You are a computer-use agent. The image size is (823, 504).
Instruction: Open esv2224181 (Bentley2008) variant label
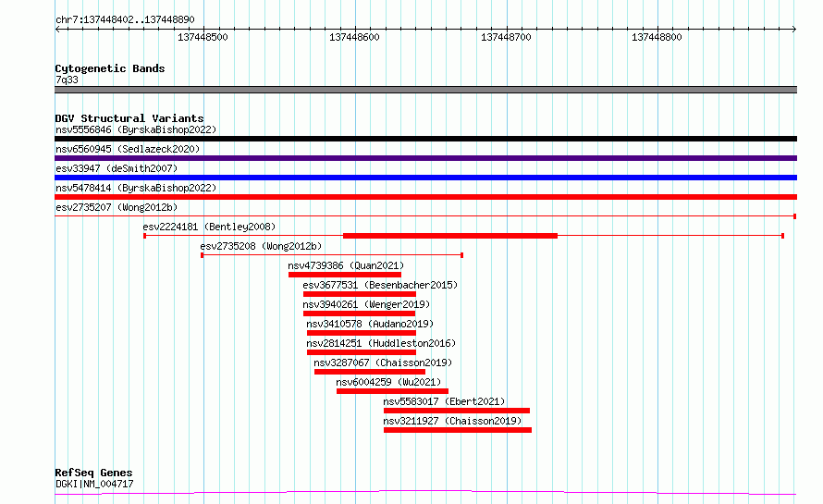tap(209, 227)
